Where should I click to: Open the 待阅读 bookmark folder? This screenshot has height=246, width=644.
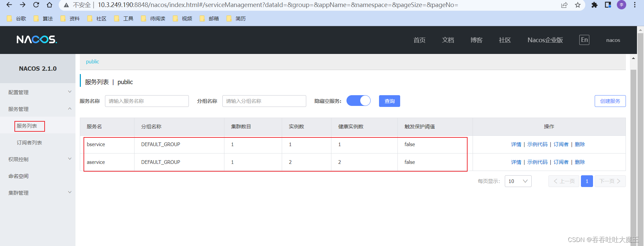[x=153, y=18]
